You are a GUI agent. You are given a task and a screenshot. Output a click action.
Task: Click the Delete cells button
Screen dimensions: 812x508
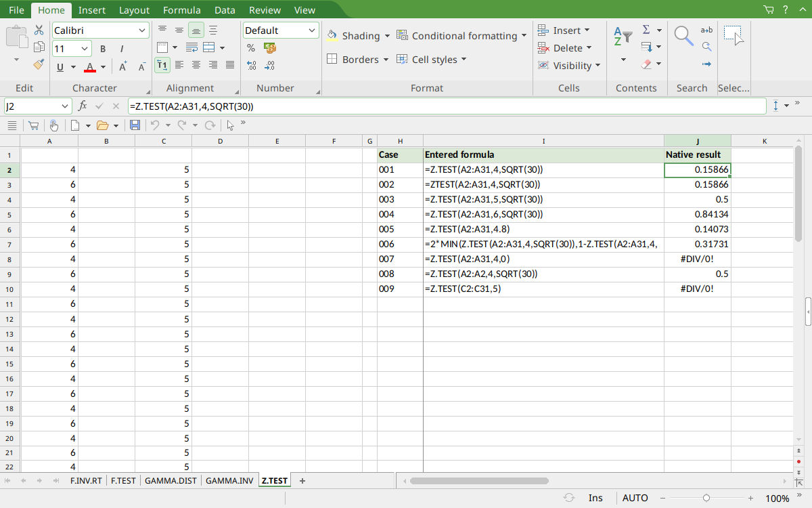[565, 48]
